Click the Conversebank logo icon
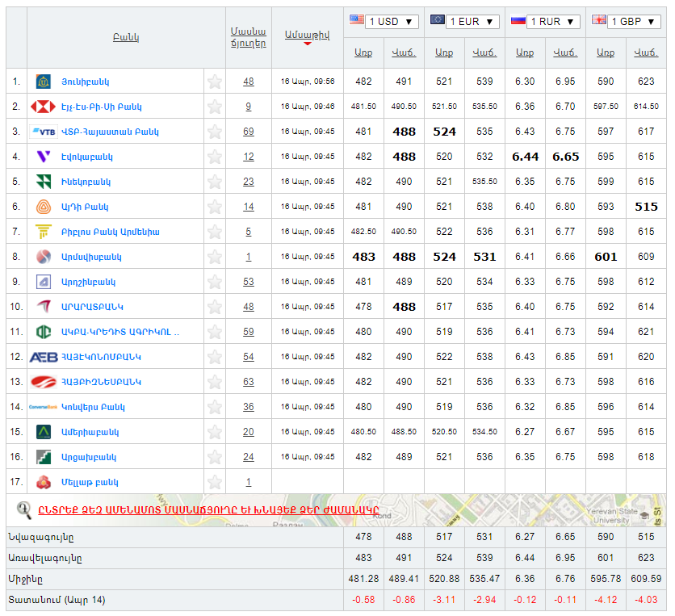 [43, 407]
